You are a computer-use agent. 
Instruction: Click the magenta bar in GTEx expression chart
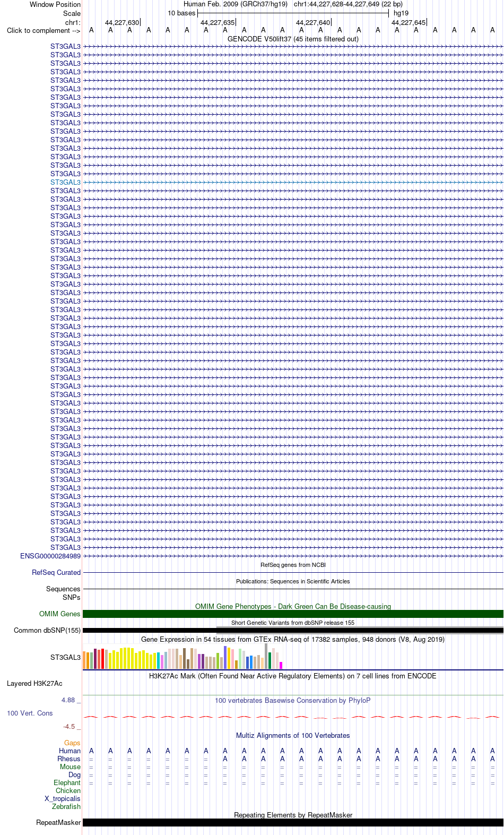(281, 665)
